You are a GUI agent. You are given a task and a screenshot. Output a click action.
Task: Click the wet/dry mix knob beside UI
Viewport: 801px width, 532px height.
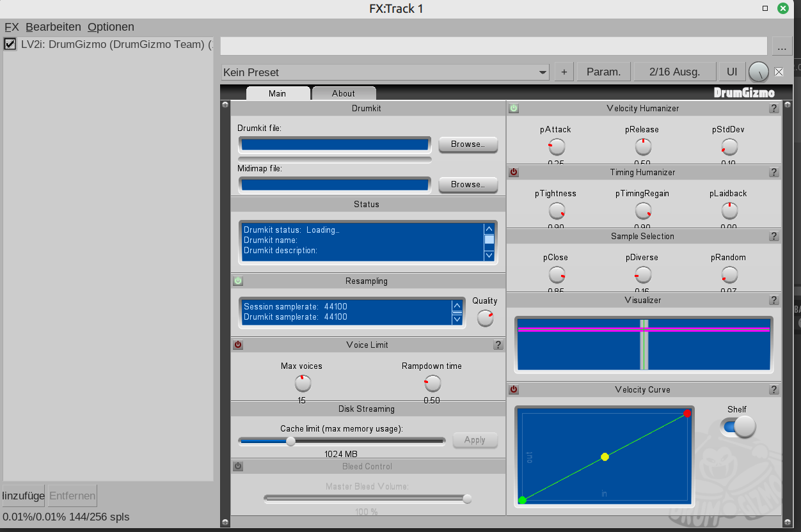[x=758, y=72]
